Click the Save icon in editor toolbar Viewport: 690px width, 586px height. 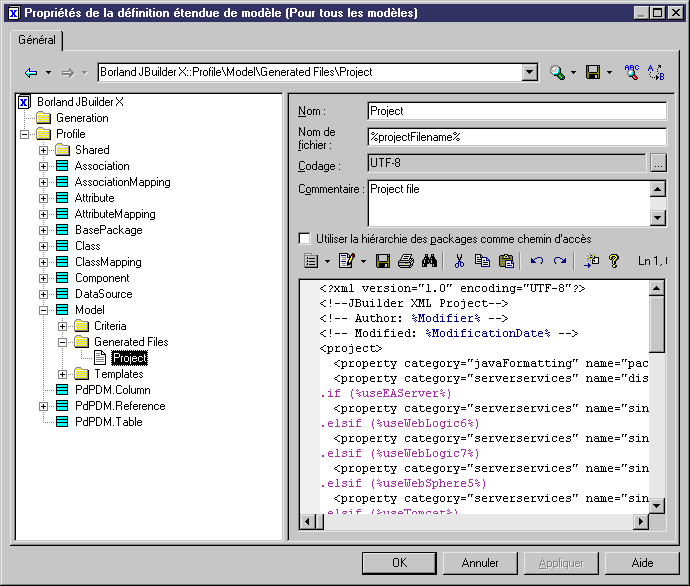point(382,261)
